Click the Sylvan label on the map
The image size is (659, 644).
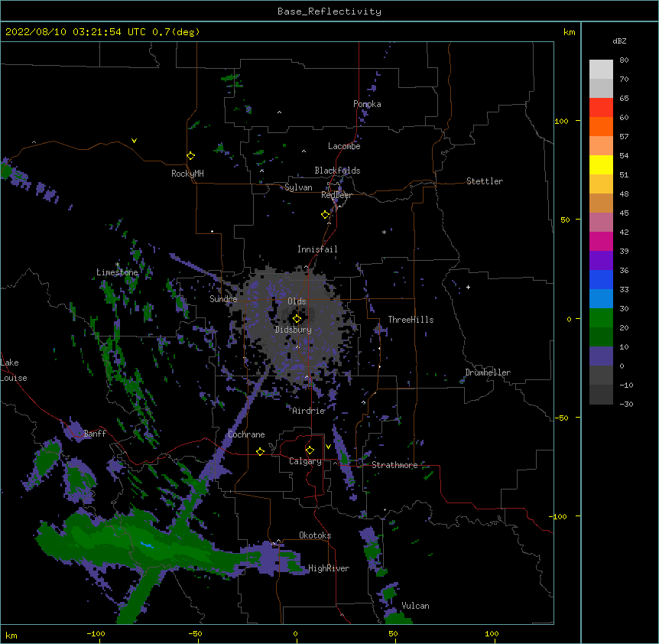coord(298,187)
